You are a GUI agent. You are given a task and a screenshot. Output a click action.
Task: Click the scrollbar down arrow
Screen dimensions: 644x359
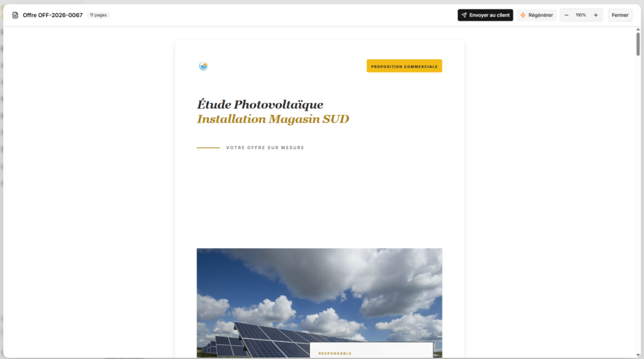pyautogui.click(x=638, y=355)
